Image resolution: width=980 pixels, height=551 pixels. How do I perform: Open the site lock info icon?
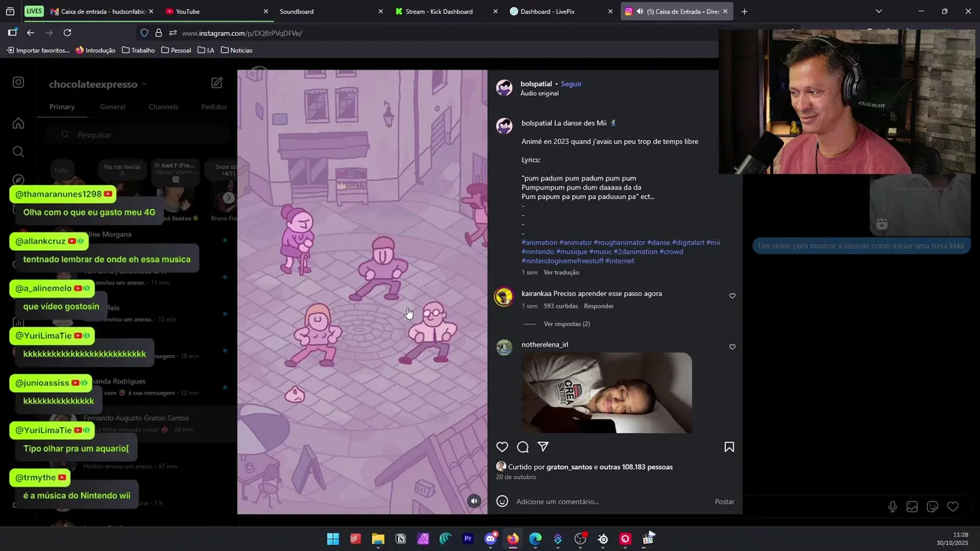[x=158, y=33]
